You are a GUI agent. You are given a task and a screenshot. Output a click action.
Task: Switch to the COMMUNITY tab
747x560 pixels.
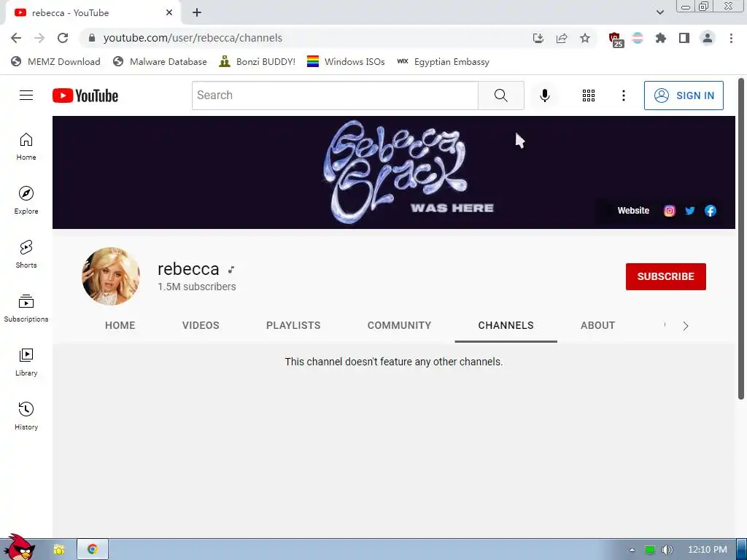click(399, 325)
